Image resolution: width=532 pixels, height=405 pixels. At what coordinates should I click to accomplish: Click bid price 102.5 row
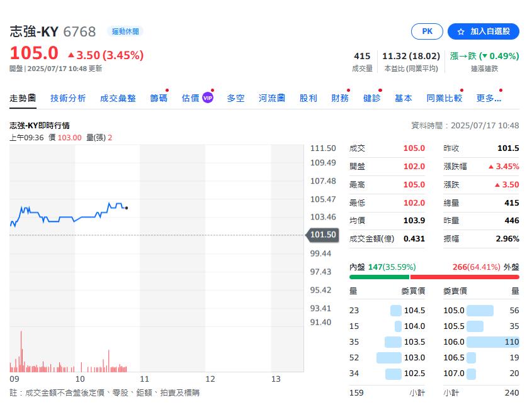387,373
